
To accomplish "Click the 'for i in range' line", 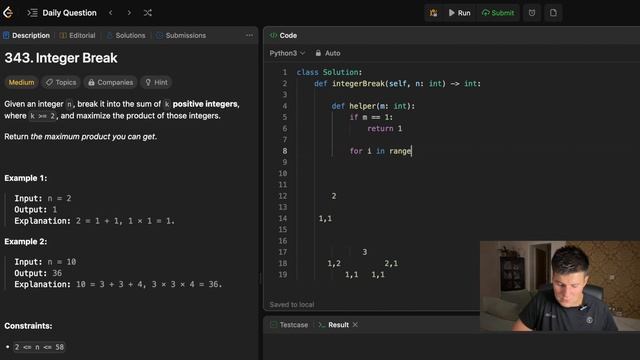I will (x=380, y=151).
